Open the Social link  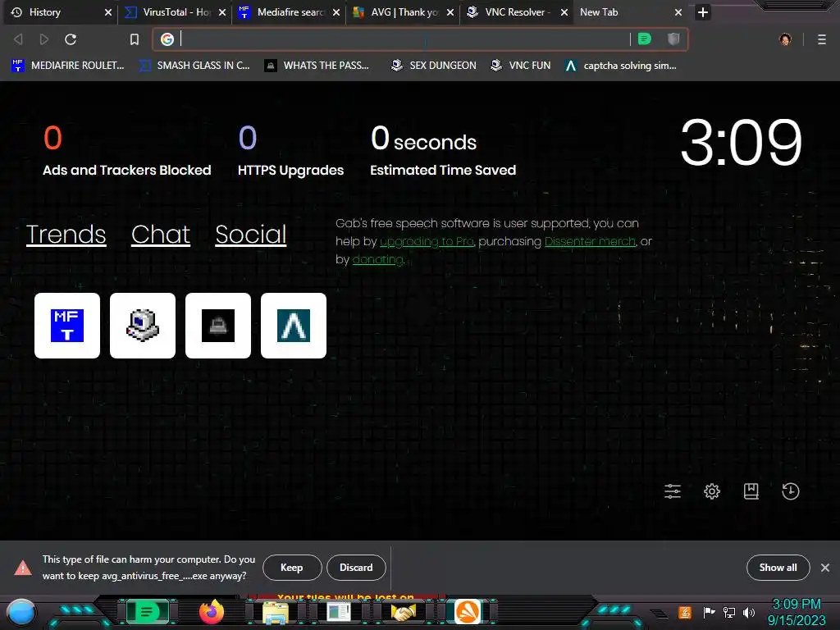click(251, 234)
